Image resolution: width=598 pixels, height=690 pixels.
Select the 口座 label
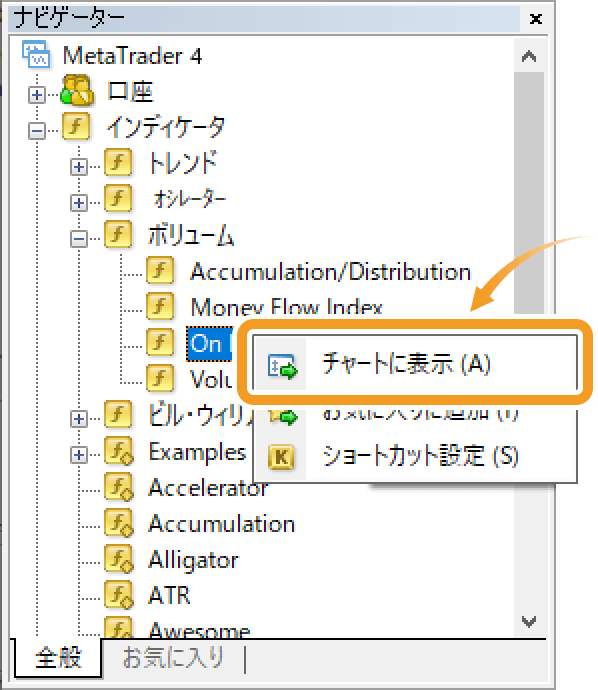pyautogui.click(x=130, y=92)
